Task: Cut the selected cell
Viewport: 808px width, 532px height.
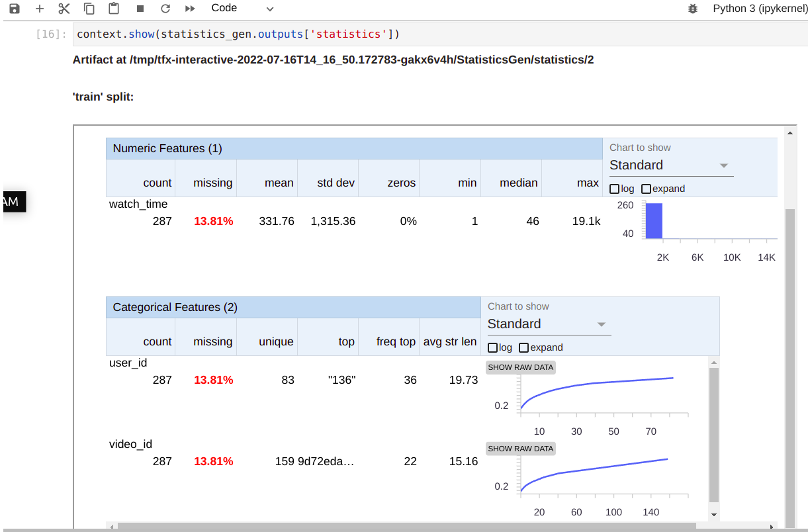Action: [x=63, y=9]
